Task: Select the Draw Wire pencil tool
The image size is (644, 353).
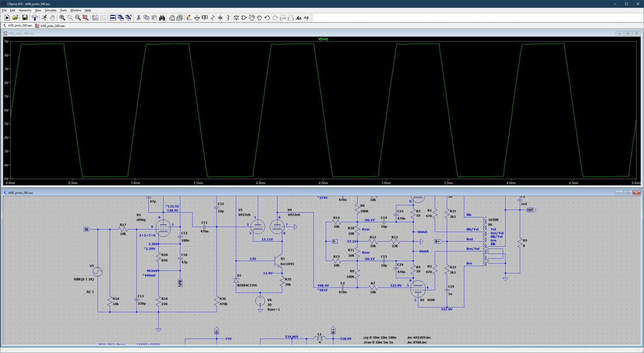Action: click(189, 18)
